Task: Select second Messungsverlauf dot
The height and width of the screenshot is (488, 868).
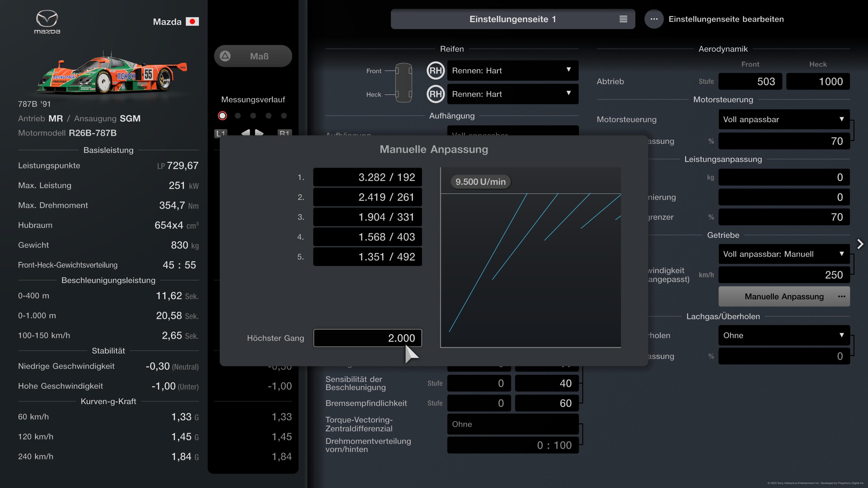Action: click(x=238, y=116)
